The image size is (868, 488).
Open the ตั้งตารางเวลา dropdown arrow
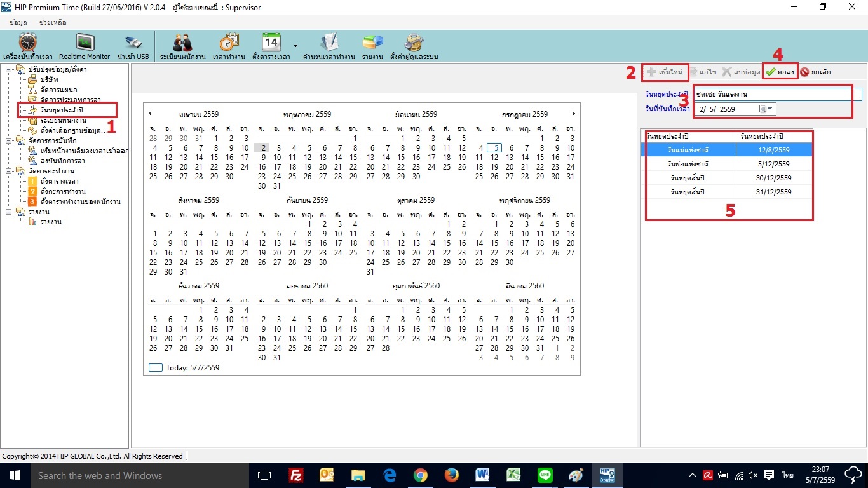click(295, 46)
